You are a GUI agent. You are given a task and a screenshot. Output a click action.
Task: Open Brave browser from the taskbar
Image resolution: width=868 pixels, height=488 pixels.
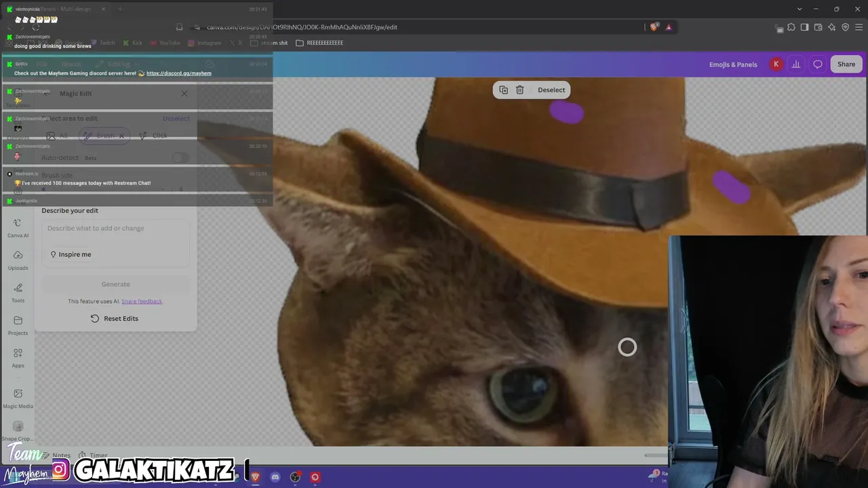pyautogui.click(x=256, y=477)
